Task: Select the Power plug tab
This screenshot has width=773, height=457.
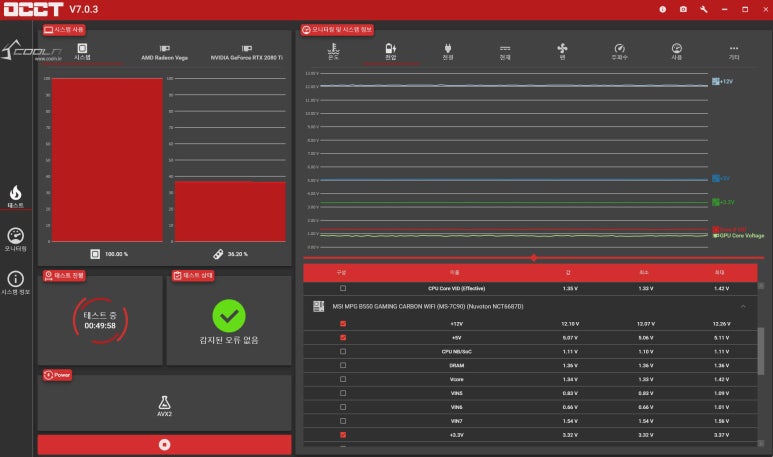Action: coord(448,51)
